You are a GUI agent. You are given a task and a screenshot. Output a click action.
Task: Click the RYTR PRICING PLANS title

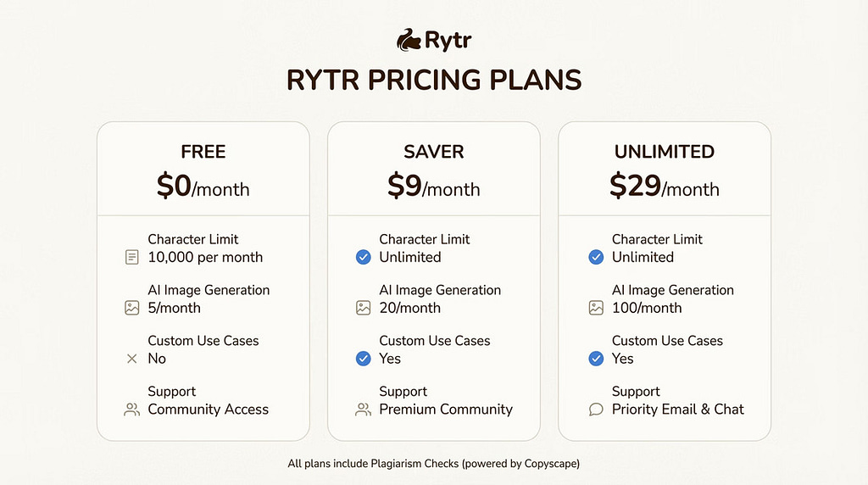434,80
